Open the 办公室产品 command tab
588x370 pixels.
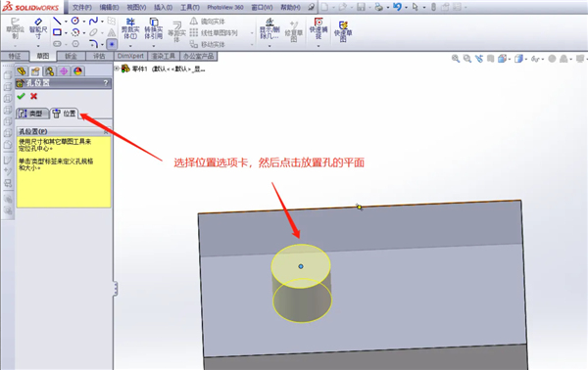pyautogui.click(x=199, y=56)
